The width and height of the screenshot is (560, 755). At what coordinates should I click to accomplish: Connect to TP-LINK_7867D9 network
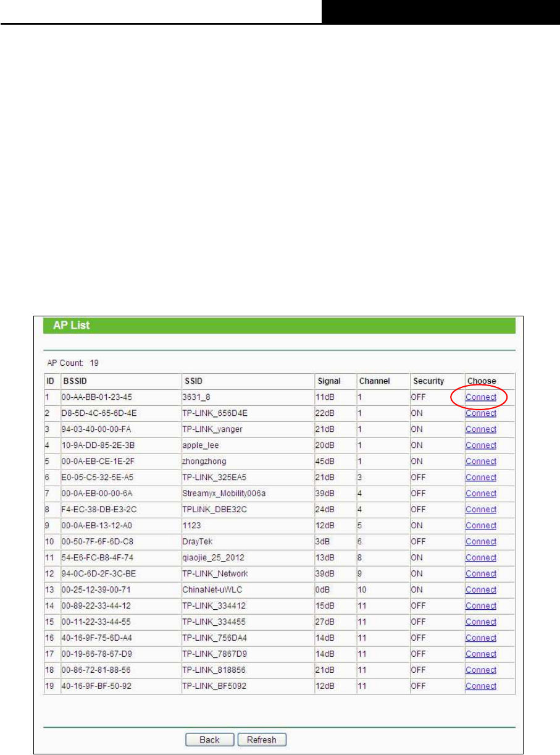click(481, 654)
